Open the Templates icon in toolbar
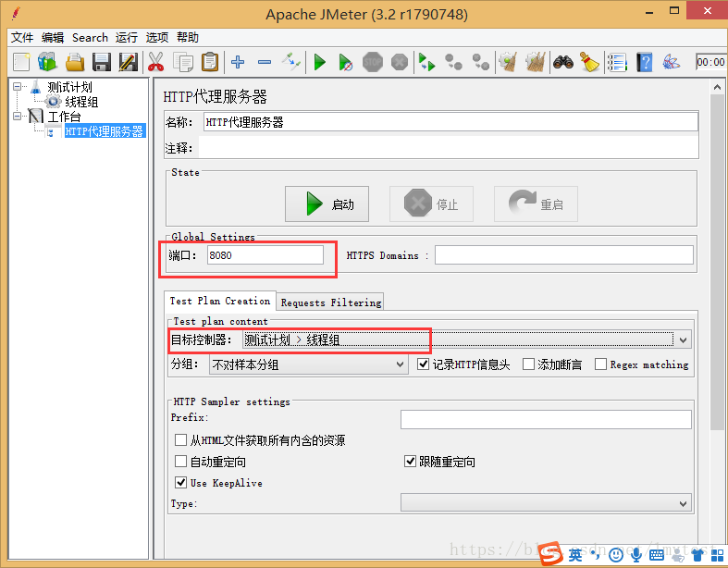The height and width of the screenshot is (568, 728). [47, 62]
